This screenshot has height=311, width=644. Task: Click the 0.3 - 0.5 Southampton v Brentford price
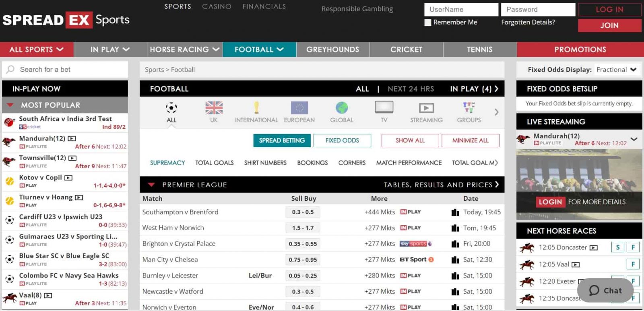(x=303, y=212)
